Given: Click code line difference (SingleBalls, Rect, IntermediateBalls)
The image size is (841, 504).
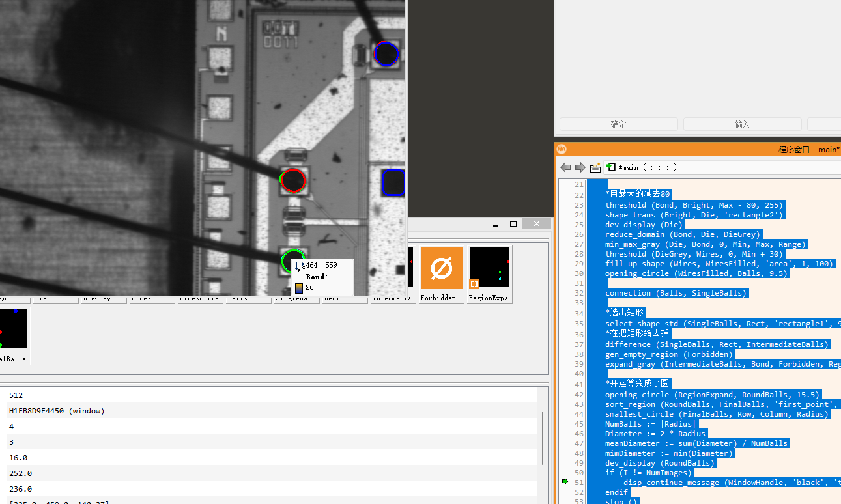Looking at the screenshot, I should pyautogui.click(x=717, y=344).
